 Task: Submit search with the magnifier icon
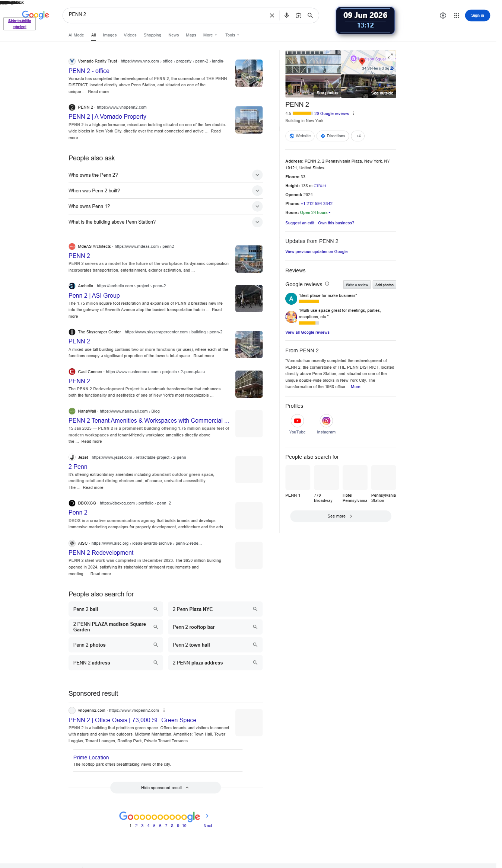(x=310, y=16)
